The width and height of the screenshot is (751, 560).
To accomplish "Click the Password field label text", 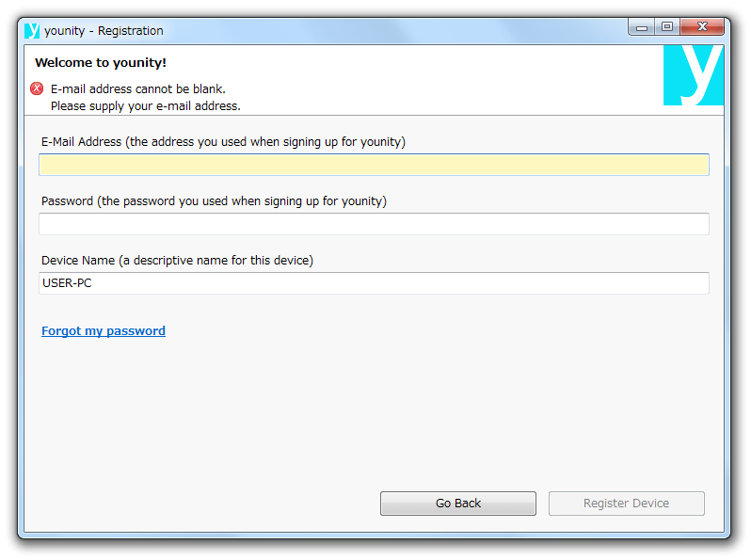I will coord(214,201).
